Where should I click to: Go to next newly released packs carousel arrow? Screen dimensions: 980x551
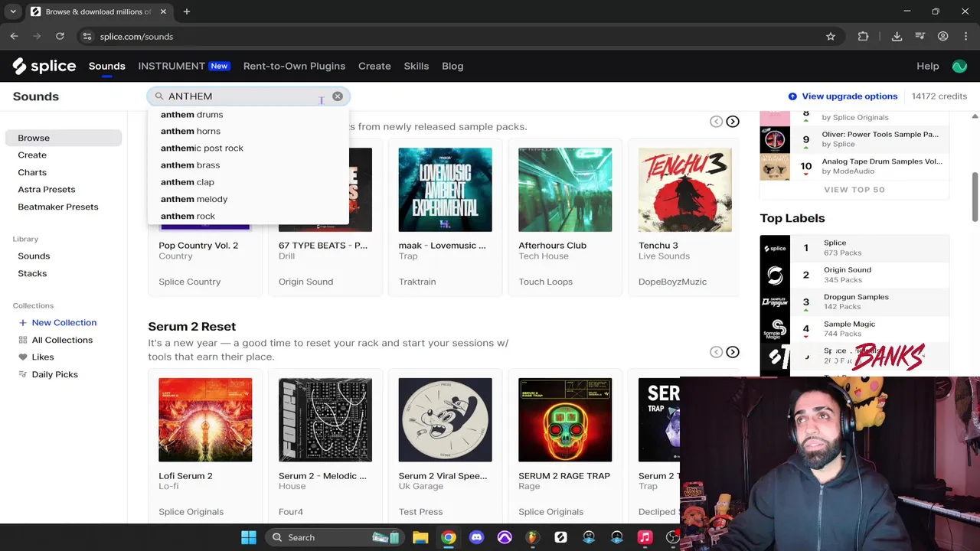pos(733,122)
